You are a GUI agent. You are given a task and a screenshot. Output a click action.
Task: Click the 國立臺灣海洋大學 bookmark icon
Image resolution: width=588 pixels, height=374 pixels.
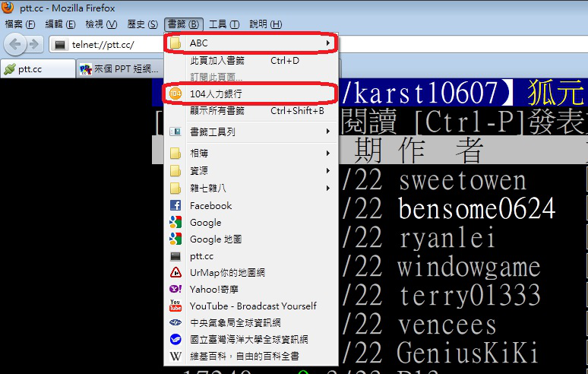coord(175,339)
